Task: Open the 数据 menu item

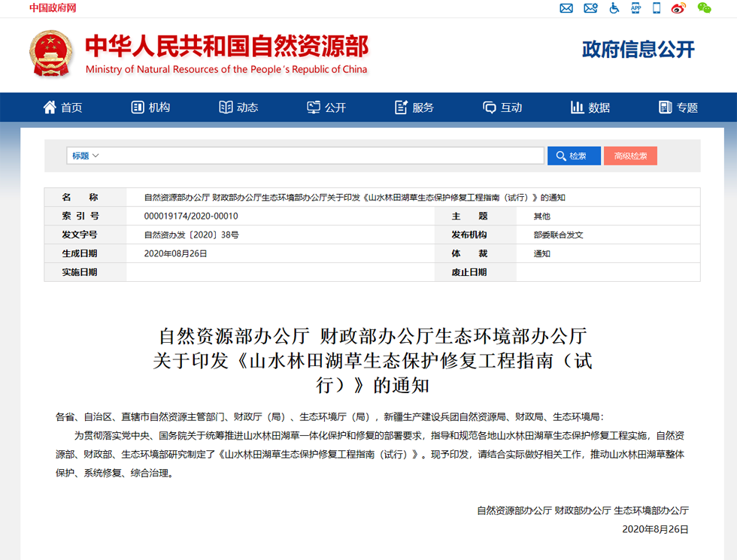Action: (599, 107)
